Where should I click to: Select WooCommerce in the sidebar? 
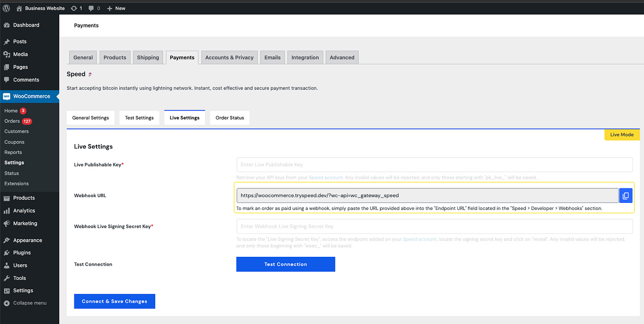30,96
